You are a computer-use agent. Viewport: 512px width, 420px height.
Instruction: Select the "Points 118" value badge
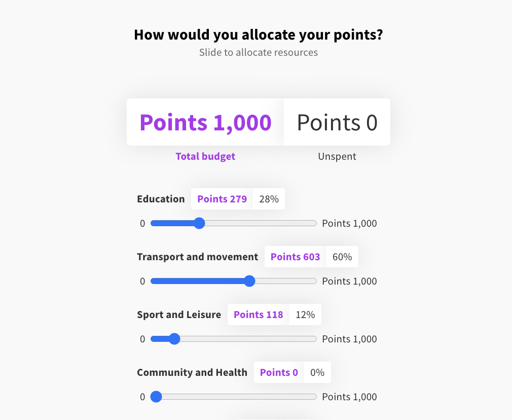[x=258, y=314]
